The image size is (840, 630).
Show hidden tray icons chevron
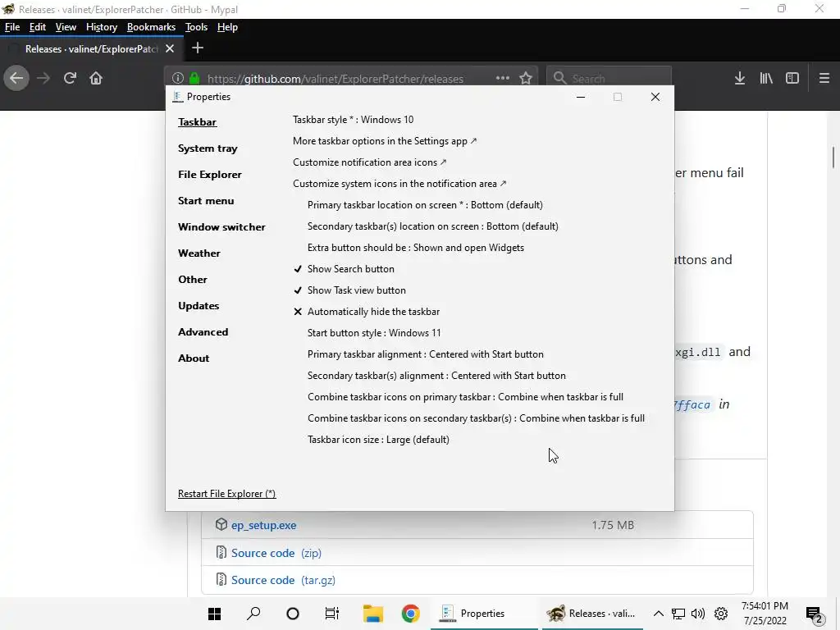click(x=659, y=614)
